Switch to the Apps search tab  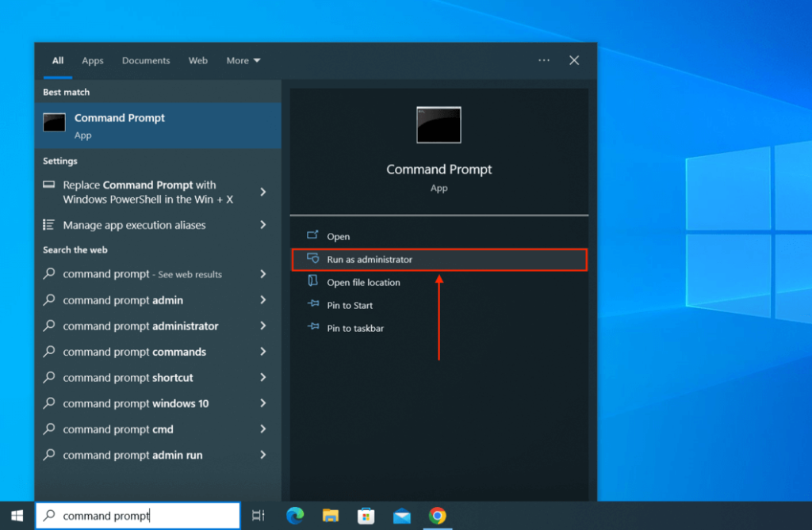(93, 60)
